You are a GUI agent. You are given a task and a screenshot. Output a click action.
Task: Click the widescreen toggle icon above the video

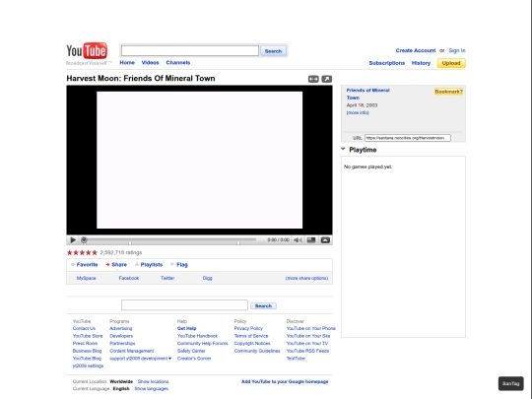(x=313, y=79)
